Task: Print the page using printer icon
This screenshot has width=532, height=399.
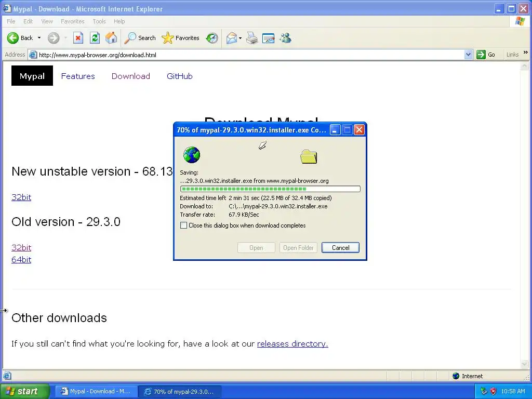Action: click(252, 38)
